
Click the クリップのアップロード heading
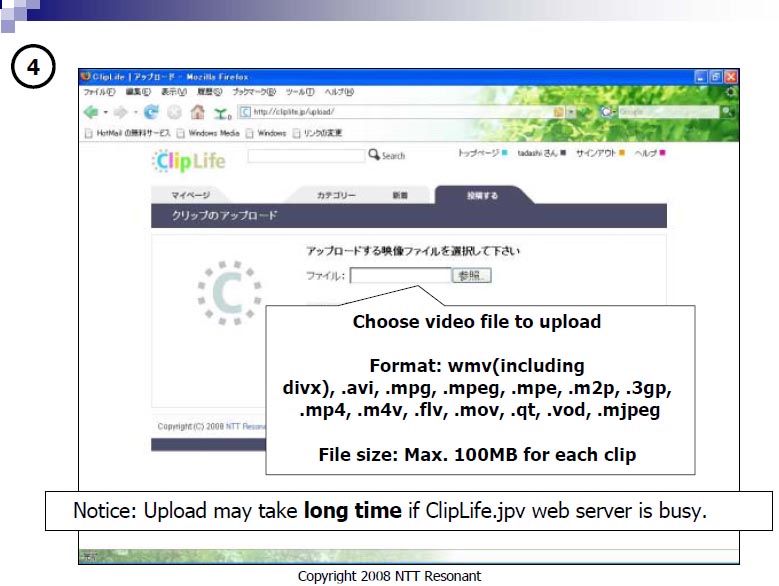pyautogui.click(x=224, y=216)
